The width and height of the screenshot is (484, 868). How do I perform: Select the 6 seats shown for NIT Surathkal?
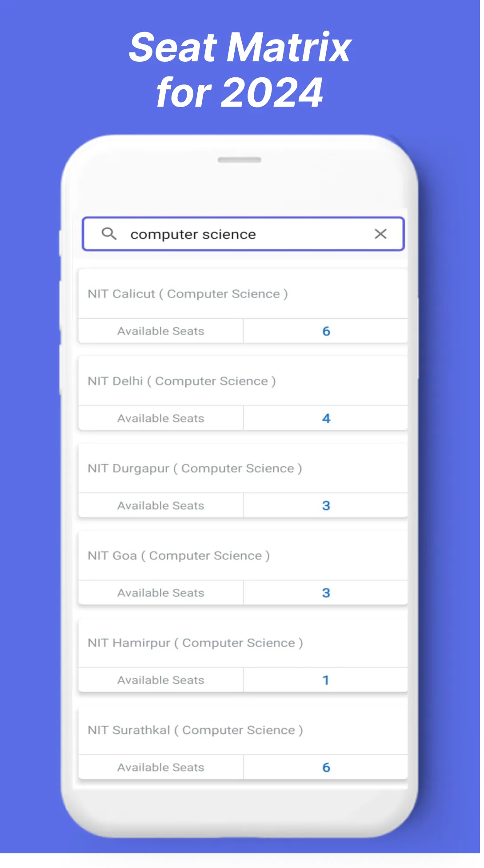click(x=326, y=767)
